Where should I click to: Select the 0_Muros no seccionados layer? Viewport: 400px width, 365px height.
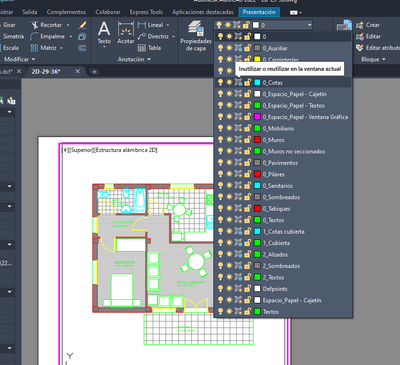point(283,151)
